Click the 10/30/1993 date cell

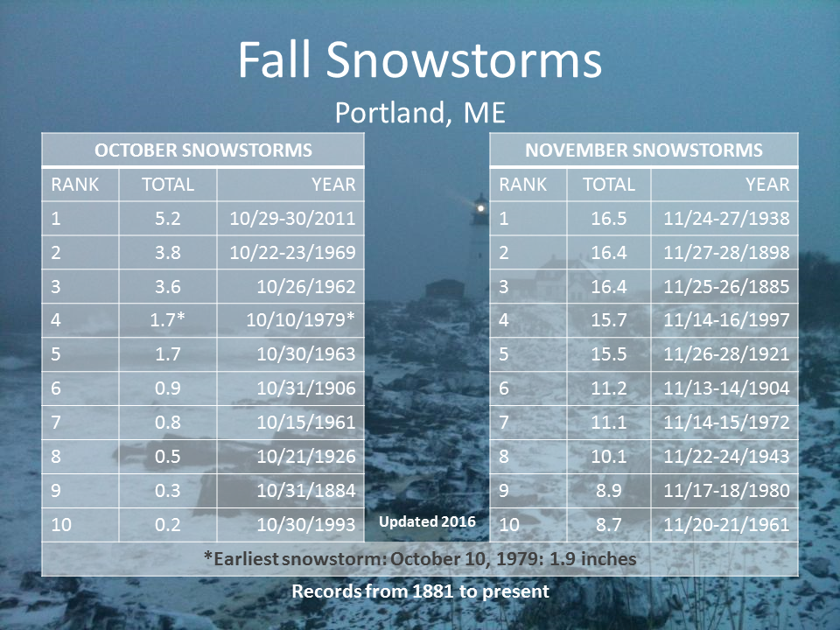pyautogui.click(x=290, y=524)
